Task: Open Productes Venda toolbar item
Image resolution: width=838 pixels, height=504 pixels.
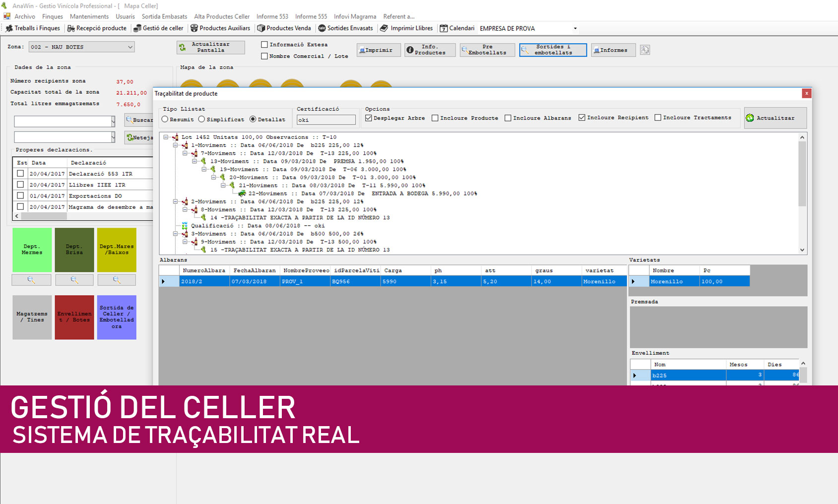Action: pyautogui.click(x=284, y=28)
